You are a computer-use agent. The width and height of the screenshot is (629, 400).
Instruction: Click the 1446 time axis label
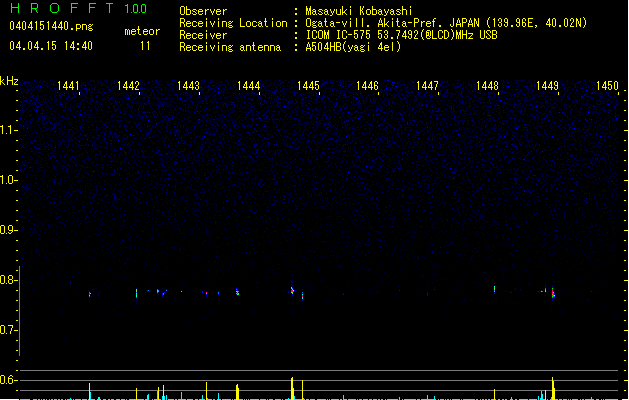[x=367, y=86]
